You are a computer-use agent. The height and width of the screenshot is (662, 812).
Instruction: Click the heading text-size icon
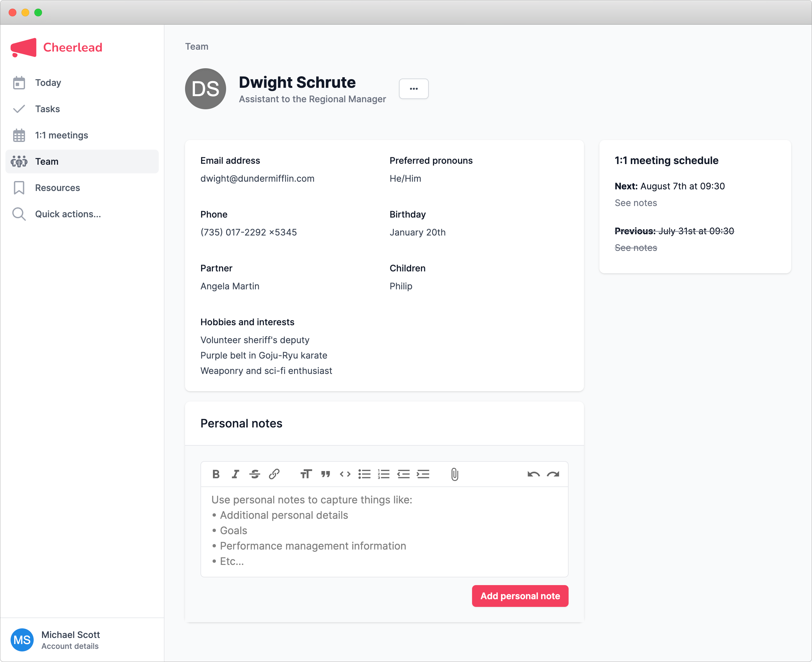click(x=306, y=474)
